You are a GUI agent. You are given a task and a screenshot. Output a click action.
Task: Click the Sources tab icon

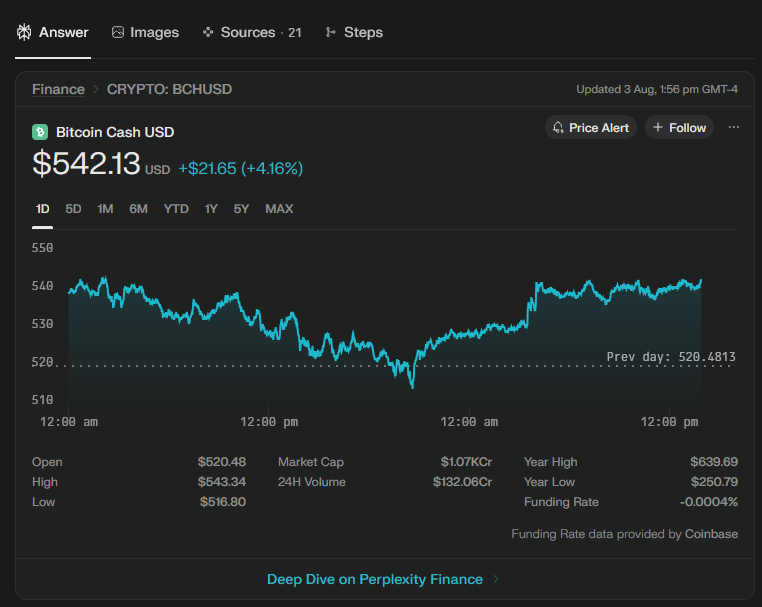click(x=208, y=32)
